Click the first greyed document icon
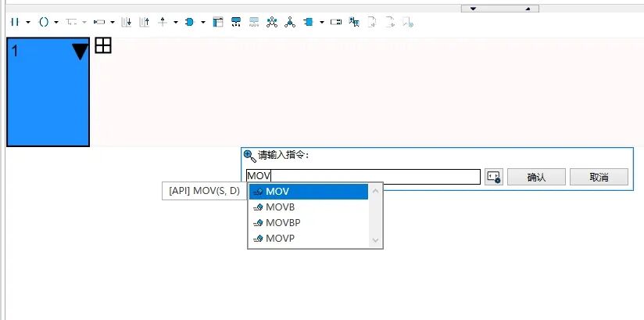The image size is (644, 320). 372,22
